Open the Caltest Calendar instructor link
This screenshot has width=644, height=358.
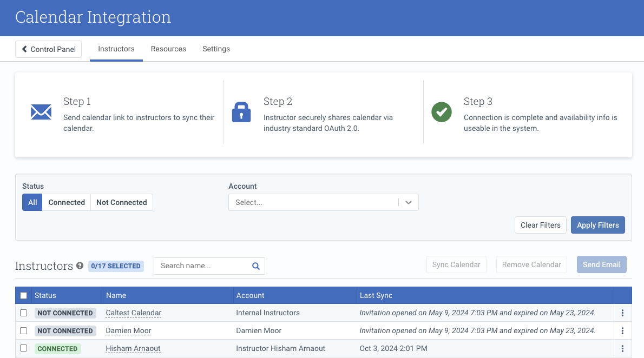click(134, 313)
